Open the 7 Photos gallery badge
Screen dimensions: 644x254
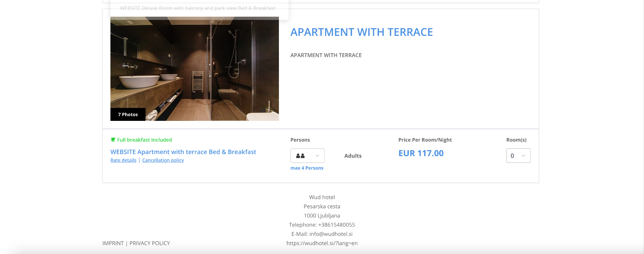click(128, 115)
